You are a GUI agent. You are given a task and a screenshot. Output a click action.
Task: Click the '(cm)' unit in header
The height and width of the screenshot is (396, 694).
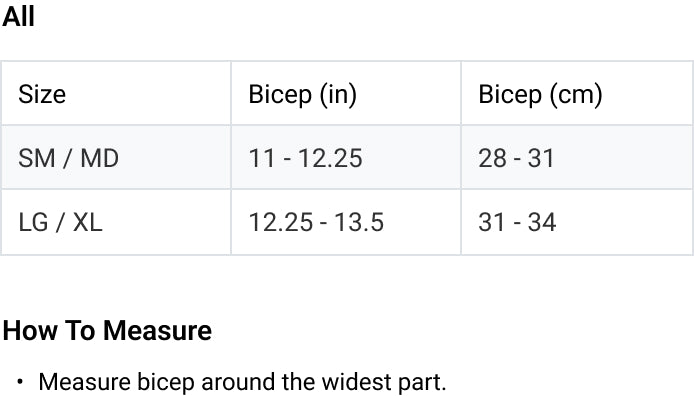coord(576,94)
